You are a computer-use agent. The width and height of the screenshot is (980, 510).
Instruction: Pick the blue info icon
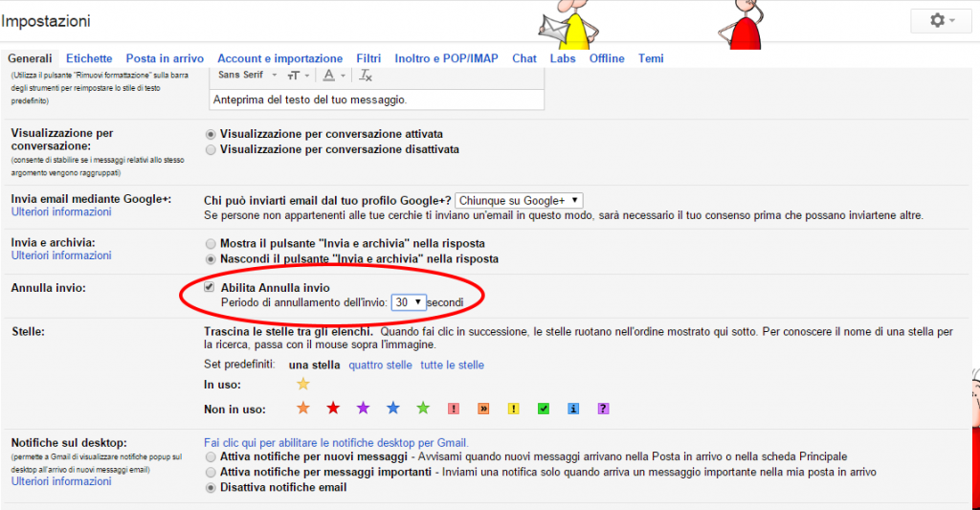point(573,409)
